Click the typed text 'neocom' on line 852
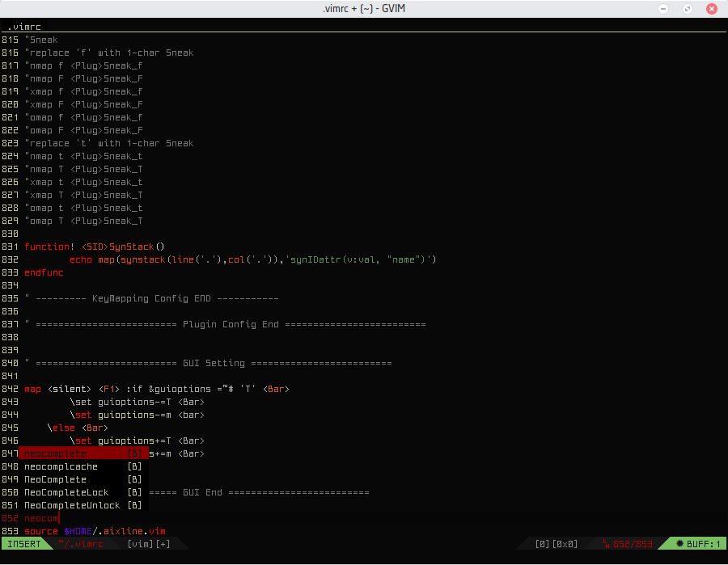This screenshot has height=565, width=728. (41, 519)
